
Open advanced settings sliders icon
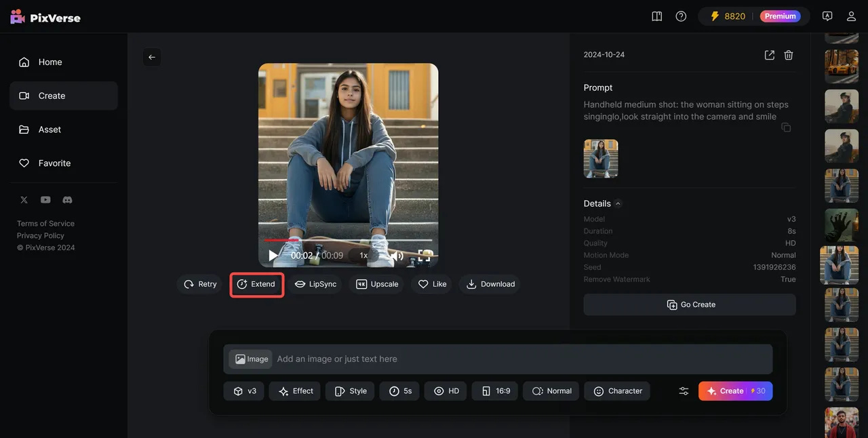click(x=684, y=391)
